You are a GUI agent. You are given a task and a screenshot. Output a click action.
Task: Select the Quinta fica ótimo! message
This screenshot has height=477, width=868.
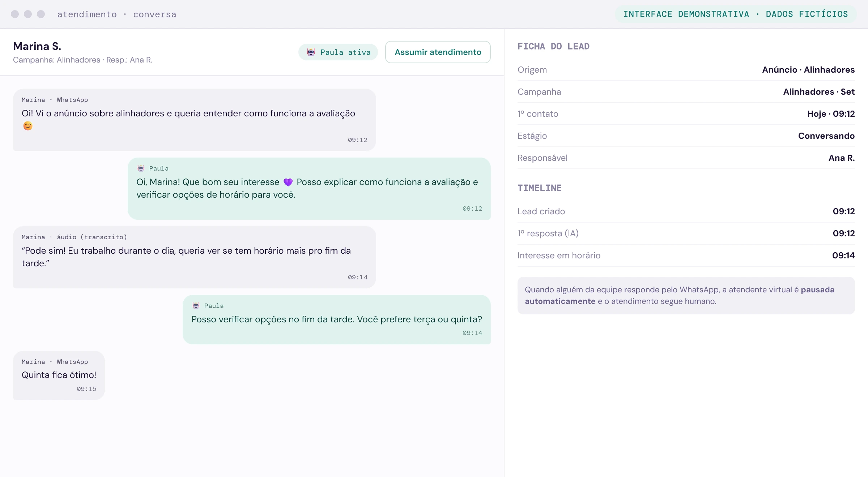[59, 375]
